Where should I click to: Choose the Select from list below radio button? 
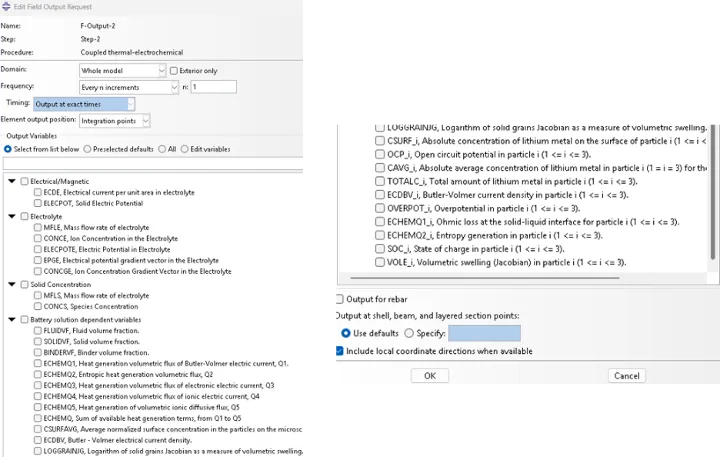9,149
